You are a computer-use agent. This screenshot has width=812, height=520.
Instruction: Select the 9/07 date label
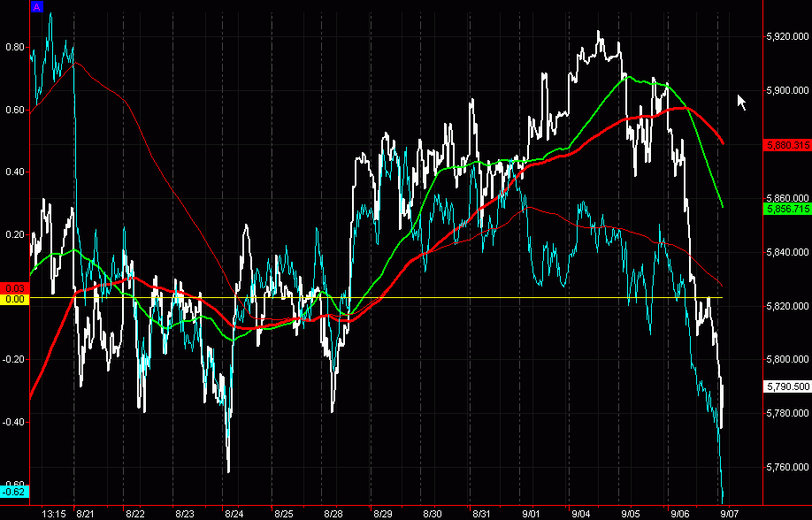(730, 514)
